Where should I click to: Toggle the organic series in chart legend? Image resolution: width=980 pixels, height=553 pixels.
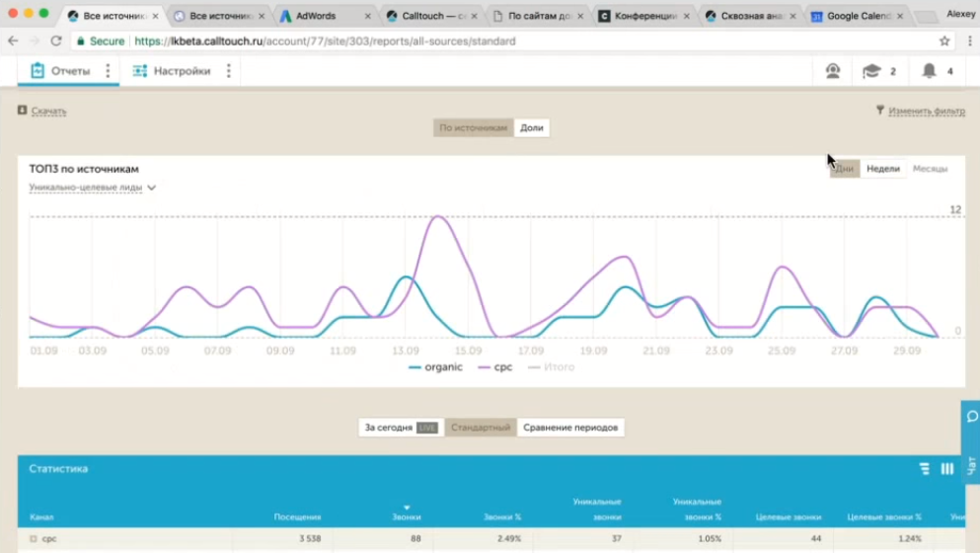pyautogui.click(x=435, y=367)
